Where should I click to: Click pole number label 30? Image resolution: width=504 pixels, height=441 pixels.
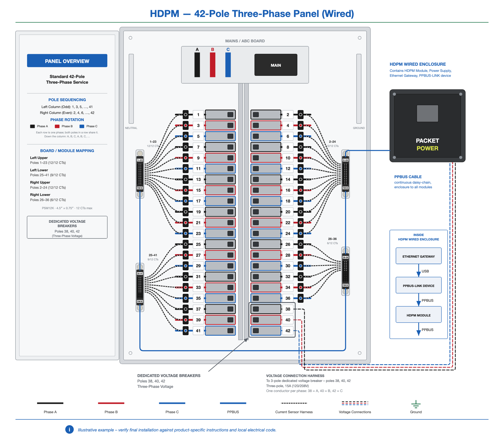[x=288, y=266]
